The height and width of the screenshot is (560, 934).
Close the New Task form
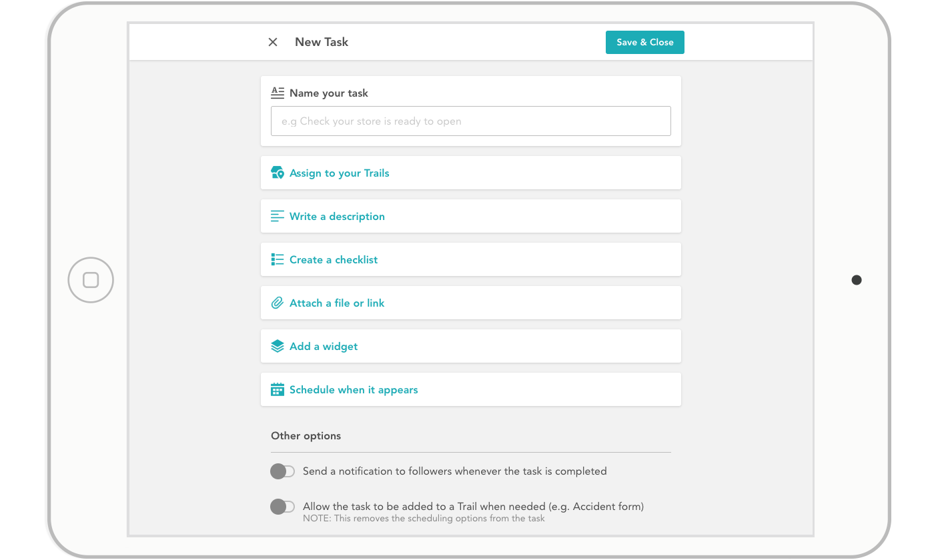(272, 41)
